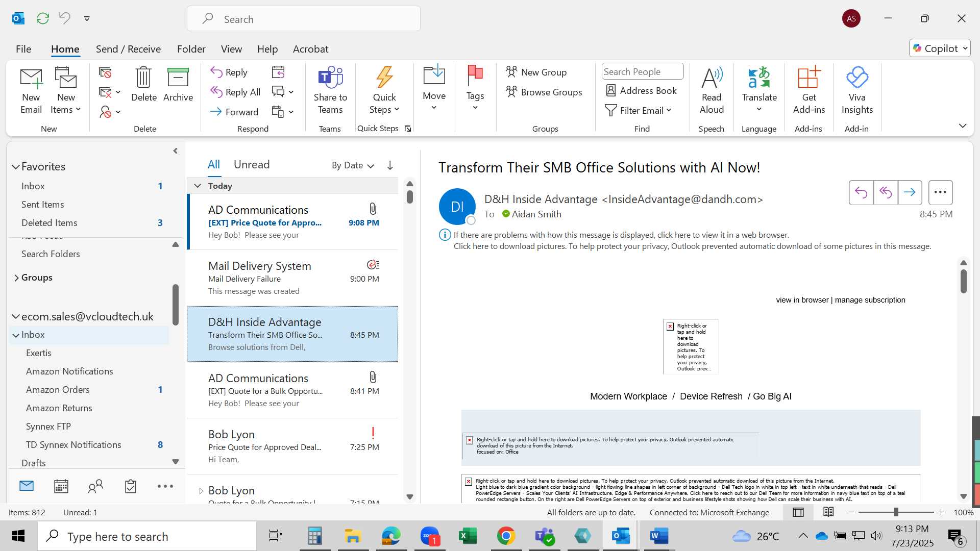Share the email to Teams
Viewport: 980px width, 551px height.
(330, 91)
